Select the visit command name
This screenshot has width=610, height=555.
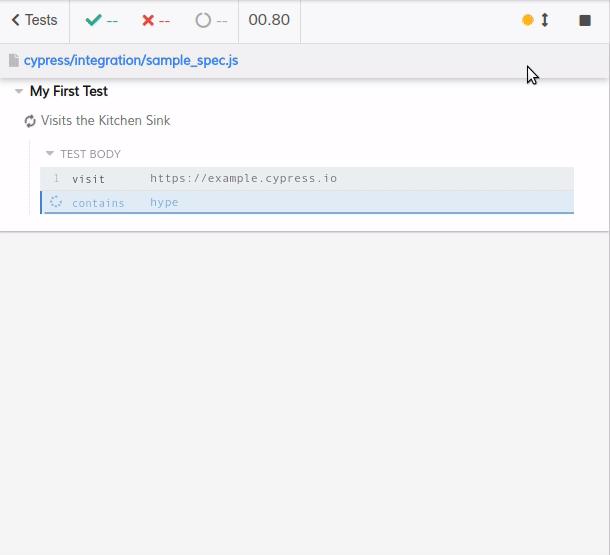tap(88, 179)
